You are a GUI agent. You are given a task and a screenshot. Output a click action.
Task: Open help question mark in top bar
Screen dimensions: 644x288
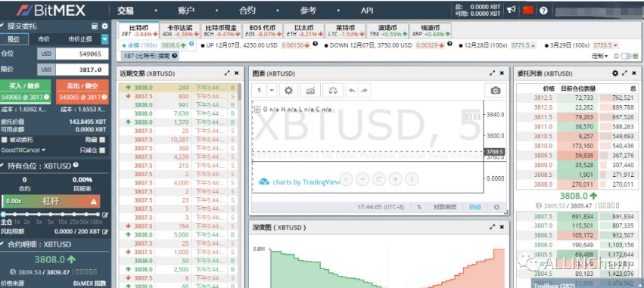pos(543,11)
